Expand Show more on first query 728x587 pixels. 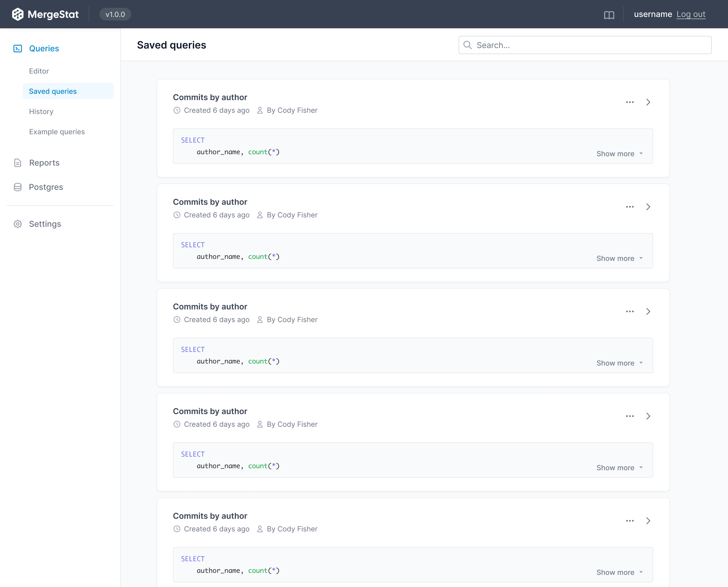tap(615, 153)
